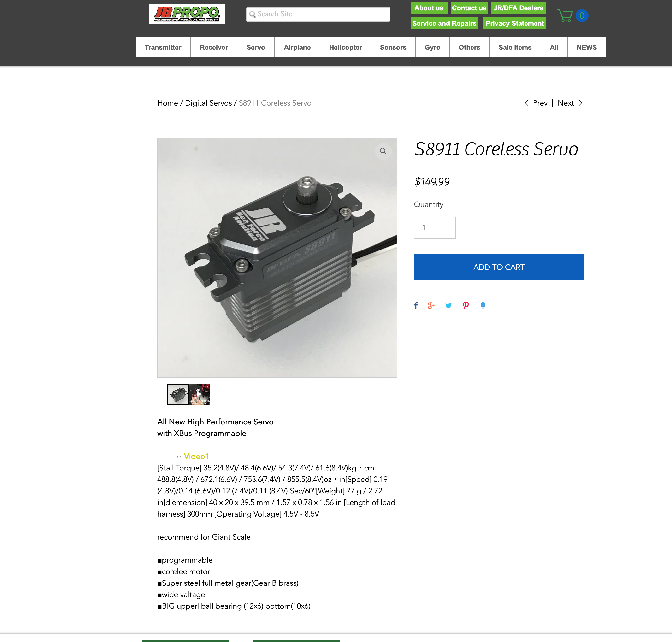Share product on Google Plus

[x=431, y=305]
